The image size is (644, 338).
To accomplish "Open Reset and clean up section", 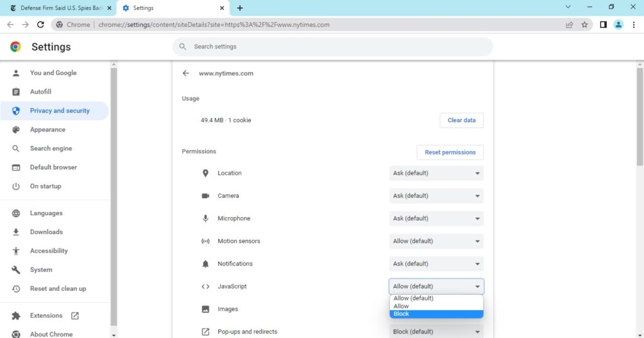I will point(58,289).
